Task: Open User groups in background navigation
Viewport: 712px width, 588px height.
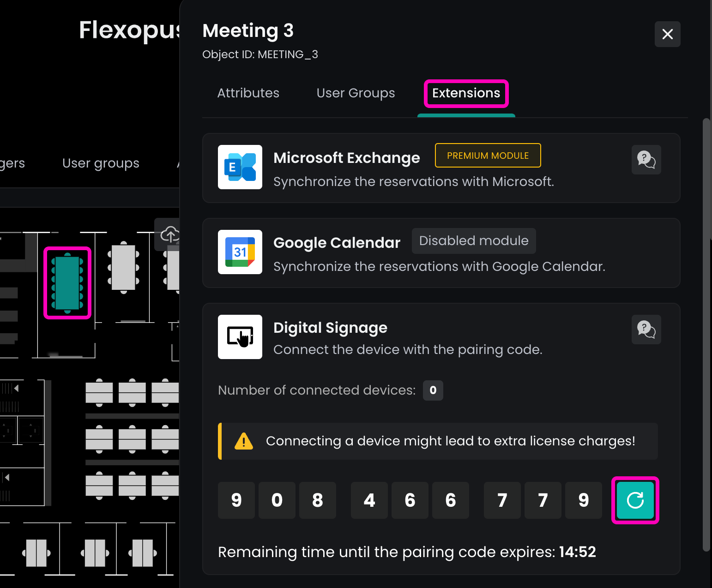Action: pyautogui.click(x=101, y=163)
